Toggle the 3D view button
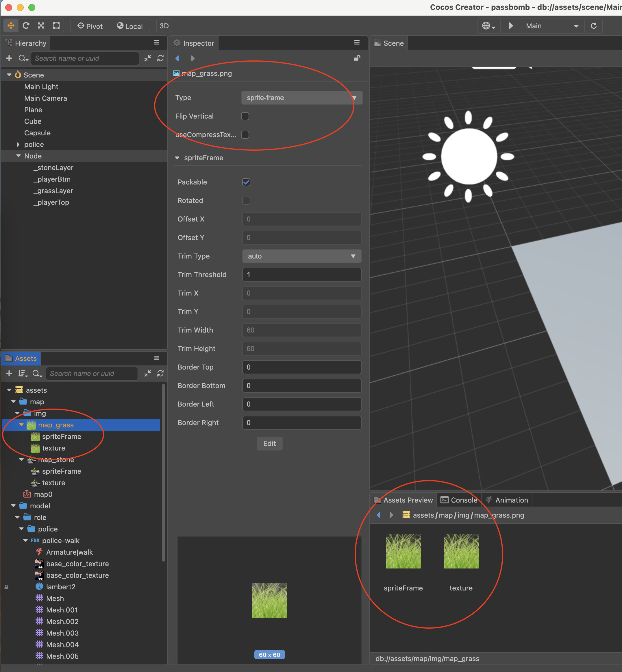 point(164,26)
